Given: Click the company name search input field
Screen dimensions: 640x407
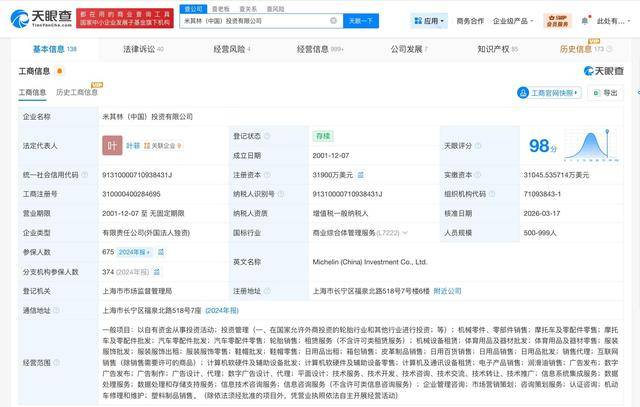Looking at the screenshot, I should [255, 20].
